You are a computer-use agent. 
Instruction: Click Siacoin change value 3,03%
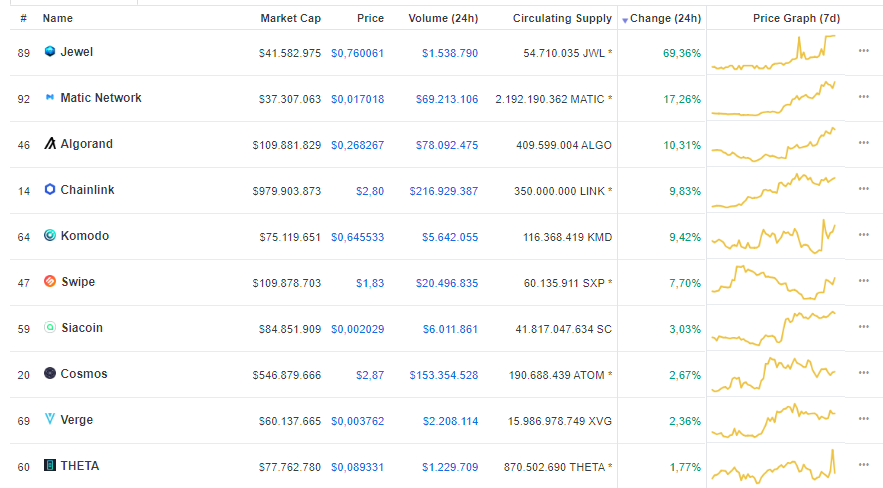[685, 329]
